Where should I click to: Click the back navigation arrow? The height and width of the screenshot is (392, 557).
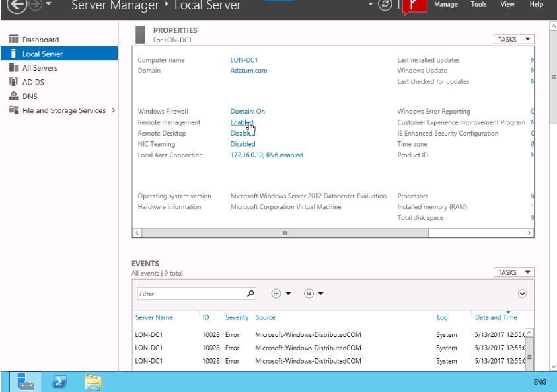click(x=17, y=5)
